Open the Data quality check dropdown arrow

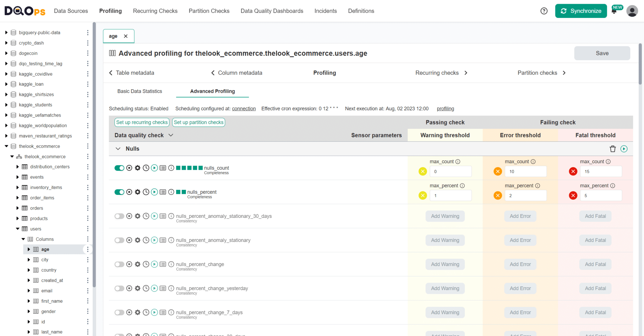[171, 135]
